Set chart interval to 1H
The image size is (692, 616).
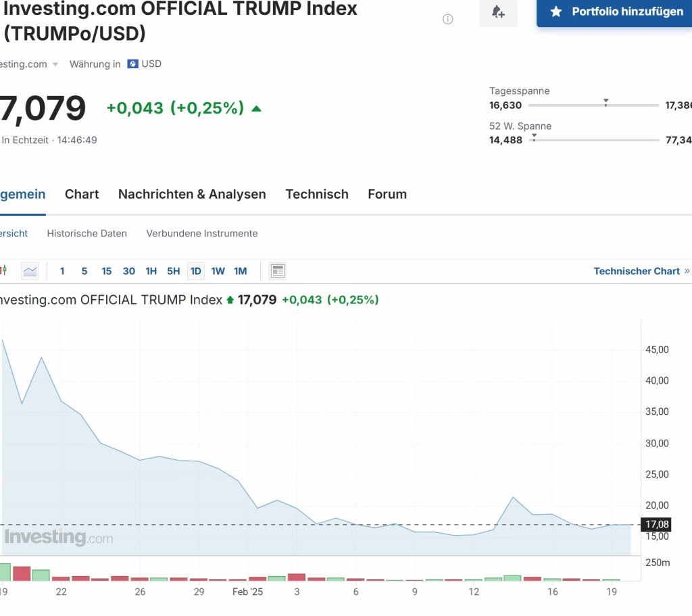pyautogui.click(x=151, y=272)
